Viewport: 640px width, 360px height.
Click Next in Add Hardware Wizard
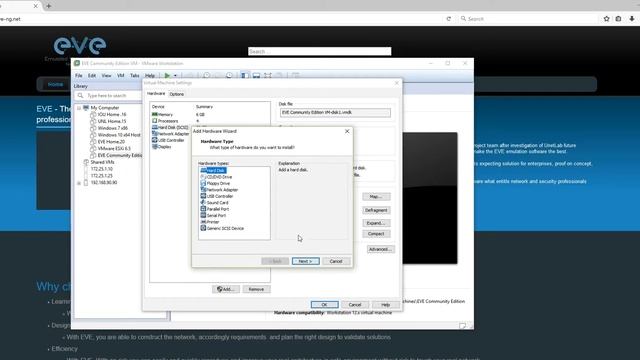[306, 261]
